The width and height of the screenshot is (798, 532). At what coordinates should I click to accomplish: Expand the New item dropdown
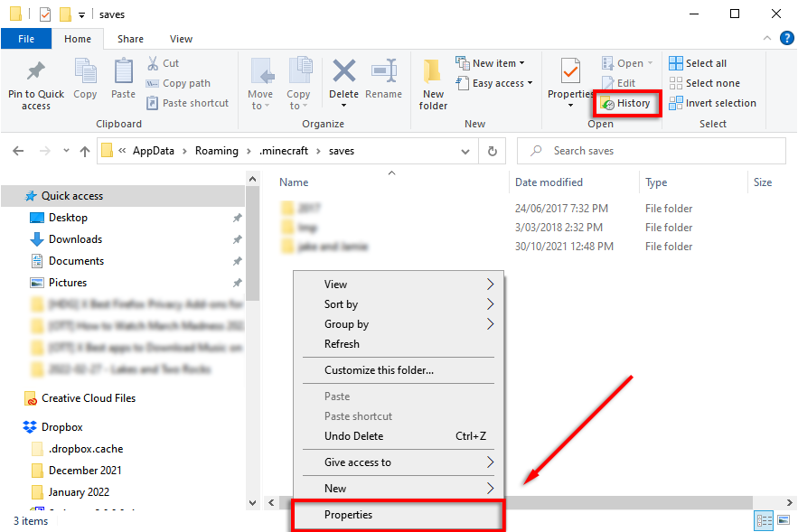point(494,63)
